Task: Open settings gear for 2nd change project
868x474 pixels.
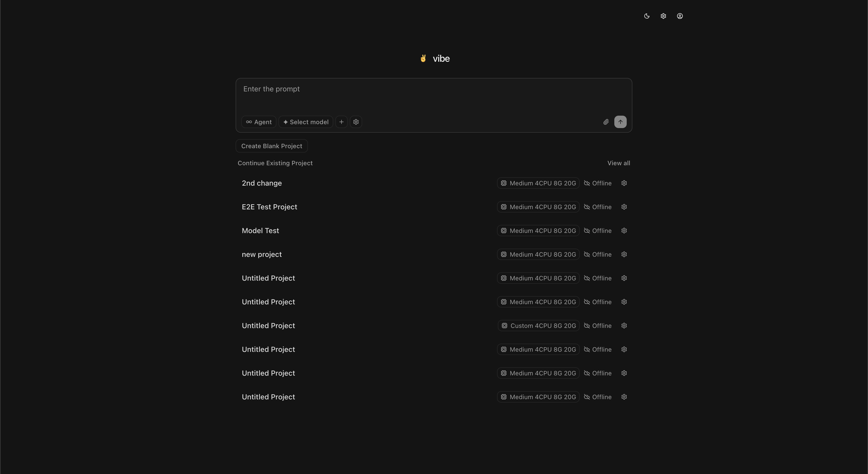Action: point(624,183)
